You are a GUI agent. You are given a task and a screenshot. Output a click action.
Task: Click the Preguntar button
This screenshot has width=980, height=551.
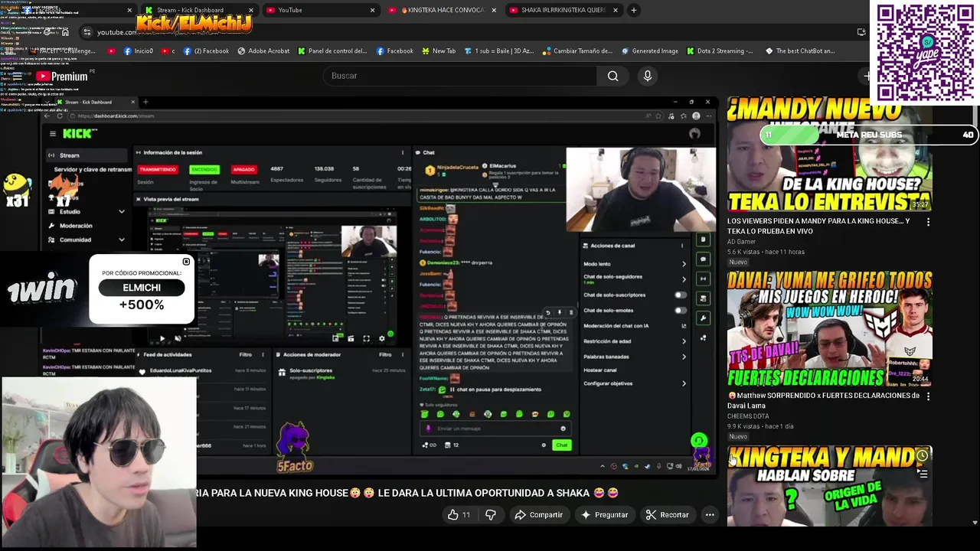[x=604, y=515]
